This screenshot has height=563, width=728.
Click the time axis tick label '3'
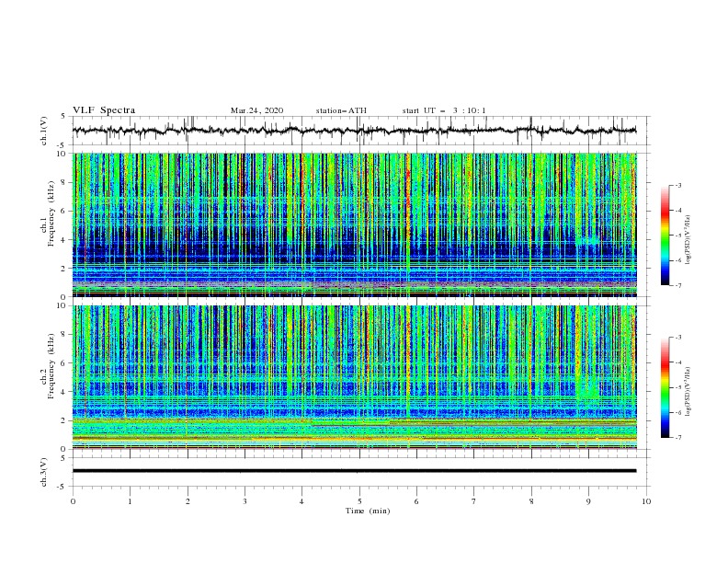point(245,501)
